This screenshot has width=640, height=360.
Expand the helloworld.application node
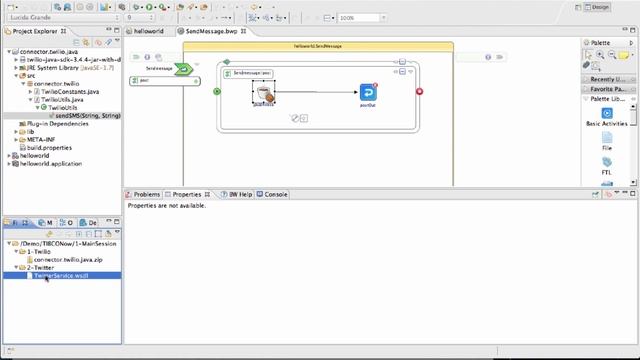click(9, 164)
